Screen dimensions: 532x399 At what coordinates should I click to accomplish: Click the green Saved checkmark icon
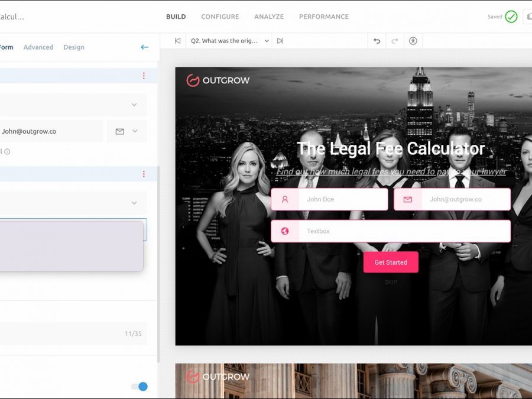coord(511,17)
